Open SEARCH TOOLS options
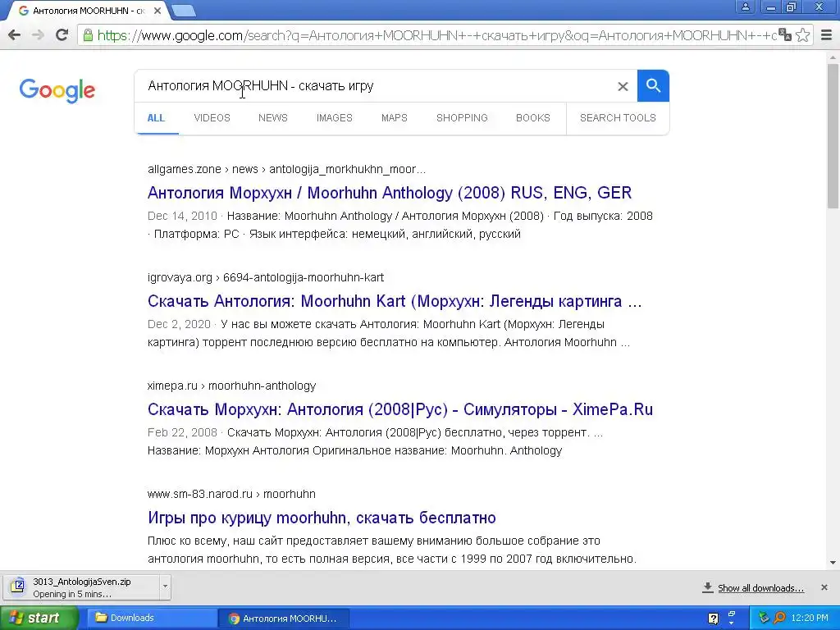 (x=618, y=118)
